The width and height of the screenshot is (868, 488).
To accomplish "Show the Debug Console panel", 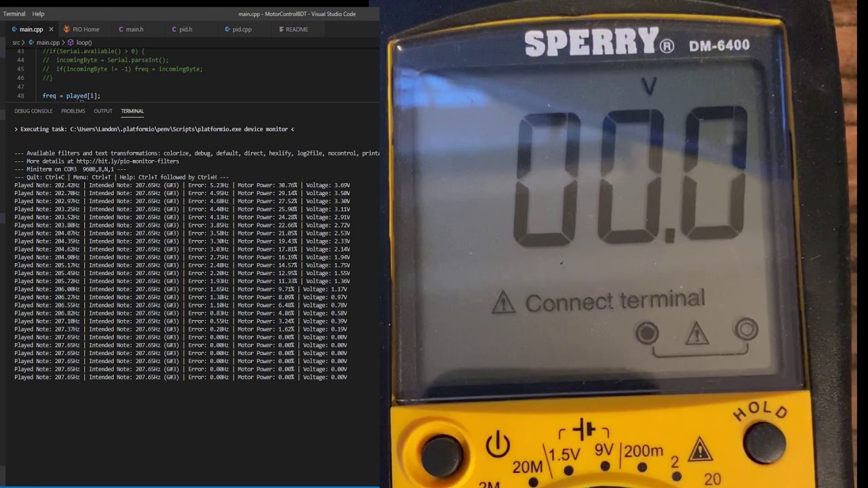I will [x=33, y=111].
